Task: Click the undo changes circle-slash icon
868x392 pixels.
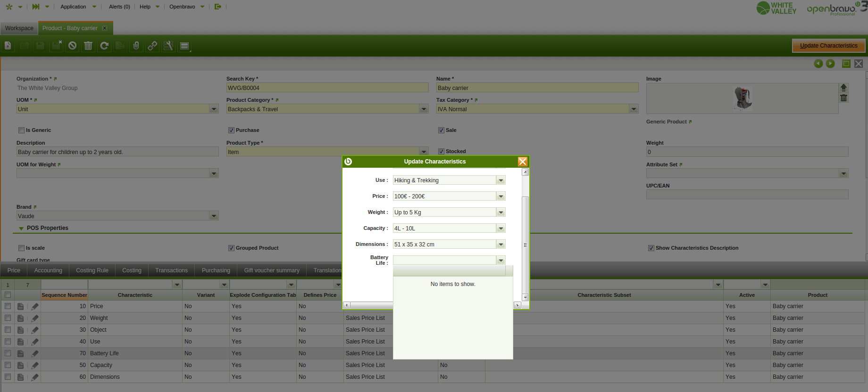Action: 72,46
